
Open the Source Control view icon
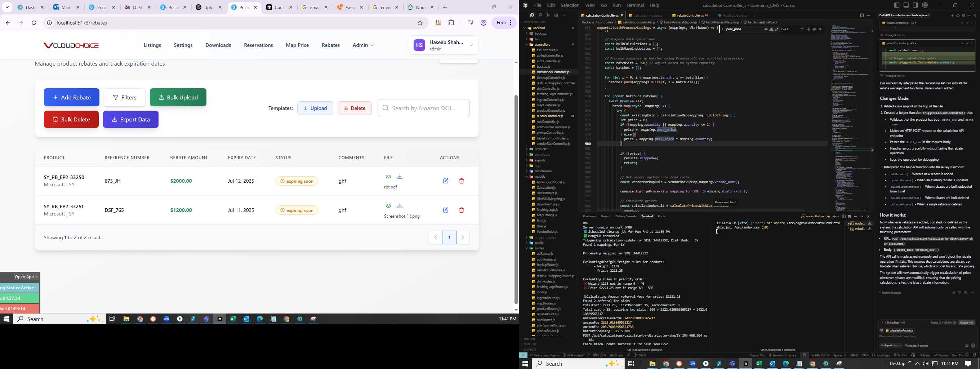(x=548, y=15)
